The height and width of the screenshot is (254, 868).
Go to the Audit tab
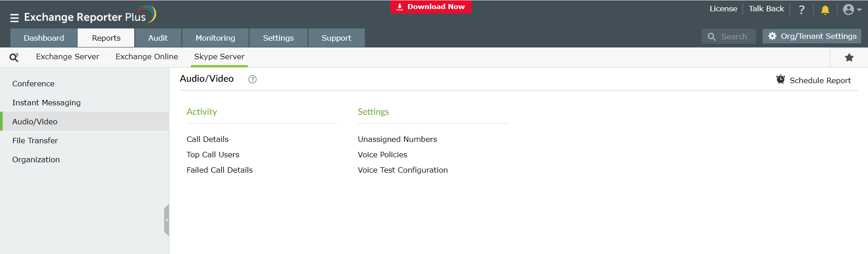pyautogui.click(x=158, y=38)
